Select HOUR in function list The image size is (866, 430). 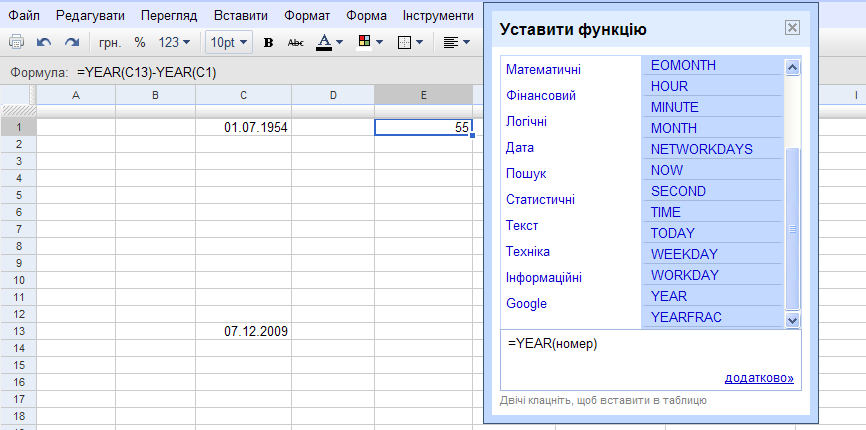click(x=712, y=86)
